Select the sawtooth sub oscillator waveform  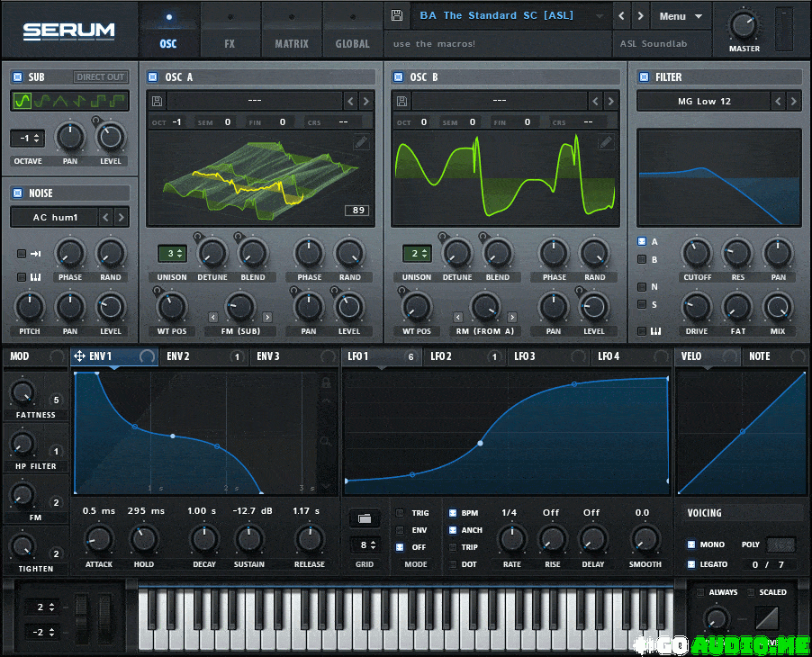coord(79,101)
